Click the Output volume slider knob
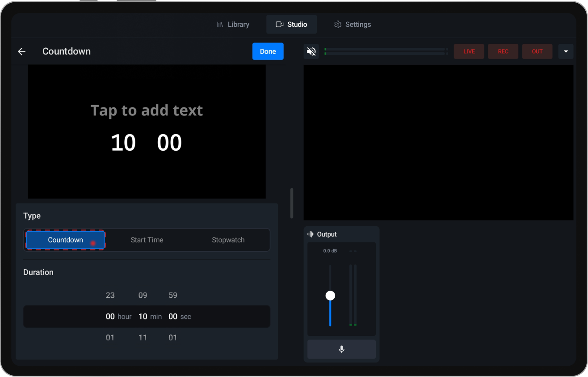The height and width of the screenshot is (377, 588). coord(330,295)
